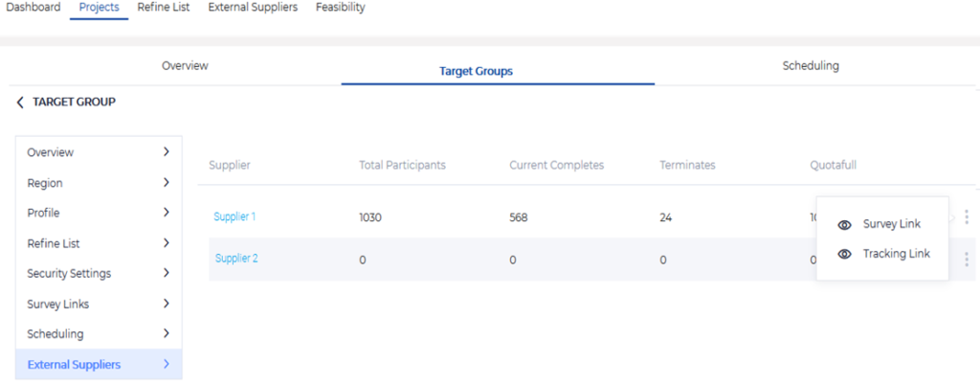
Task: Click chevron beside External Suppliers sidebar item
Action: pos(166,364)
